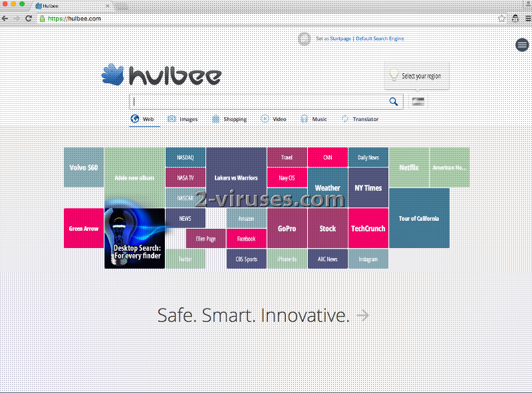The height and width of the screenshot is (393, 532).
Task: Click the Hulbee hand logo
Action: coord(112,74)
